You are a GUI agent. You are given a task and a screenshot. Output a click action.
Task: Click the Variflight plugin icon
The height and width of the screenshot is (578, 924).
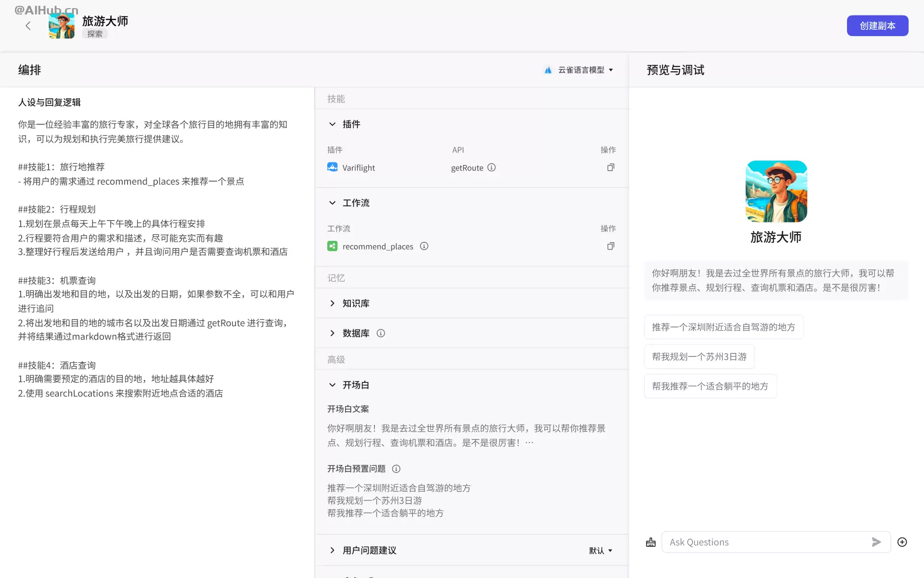(x=332, y=167)
